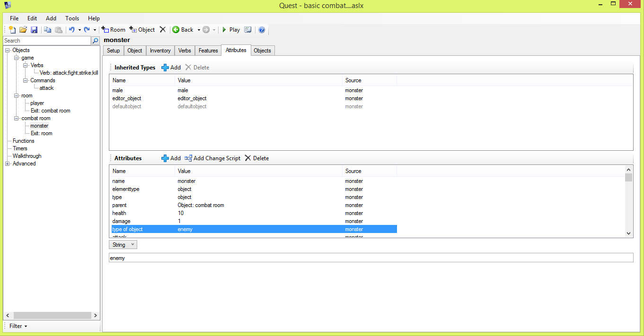
Task: Click the search magnifier icon
Action: coord(96,41)
